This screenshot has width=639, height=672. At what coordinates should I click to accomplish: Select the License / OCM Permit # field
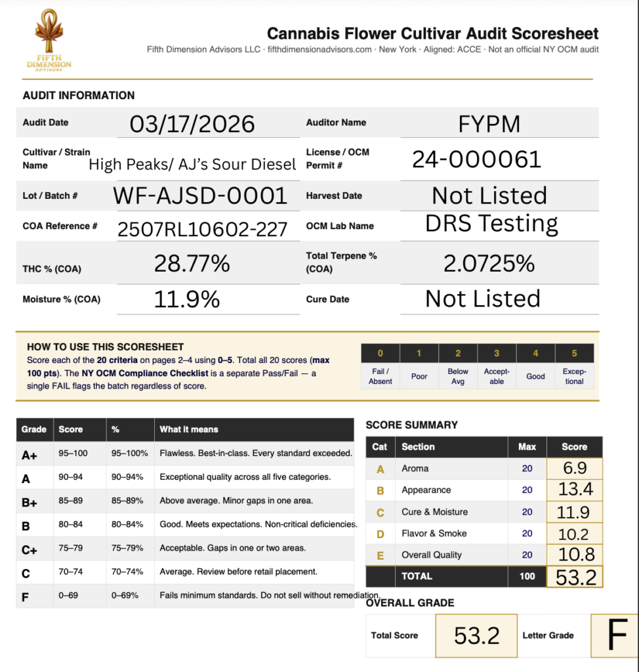coord(476,159)
